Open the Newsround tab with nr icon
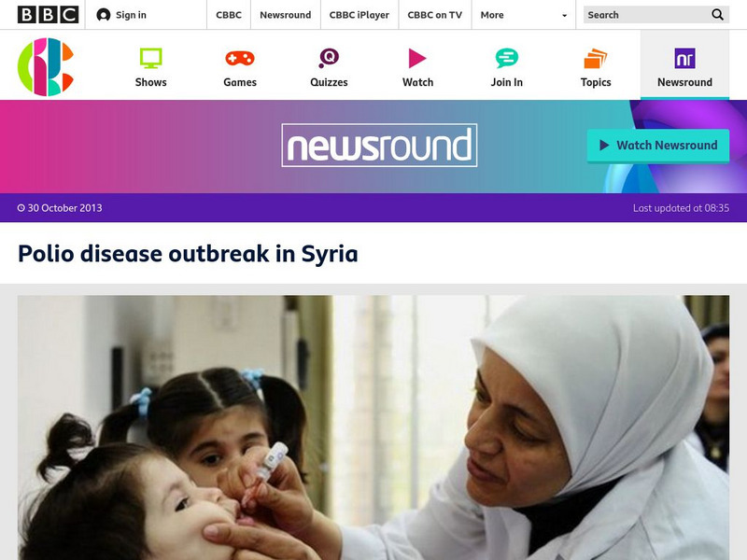Screen dimensions: 747x560 (684, 64)
